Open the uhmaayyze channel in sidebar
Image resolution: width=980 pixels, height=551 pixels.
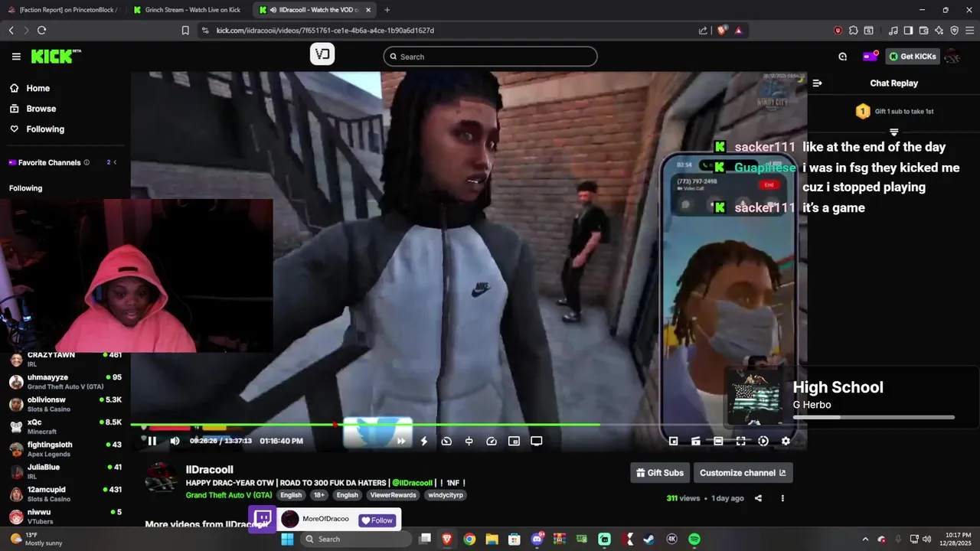pos(65,382)
